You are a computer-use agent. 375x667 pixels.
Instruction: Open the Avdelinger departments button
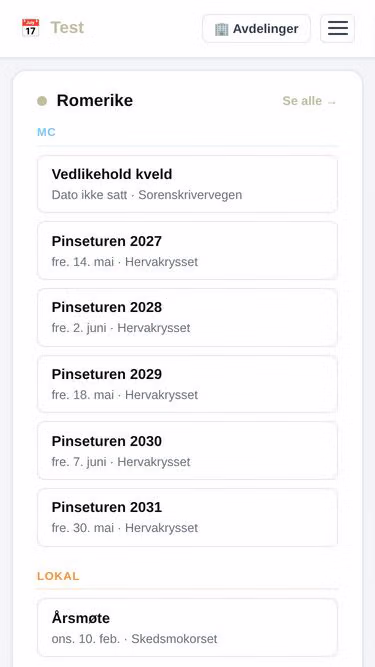(256, 29)
